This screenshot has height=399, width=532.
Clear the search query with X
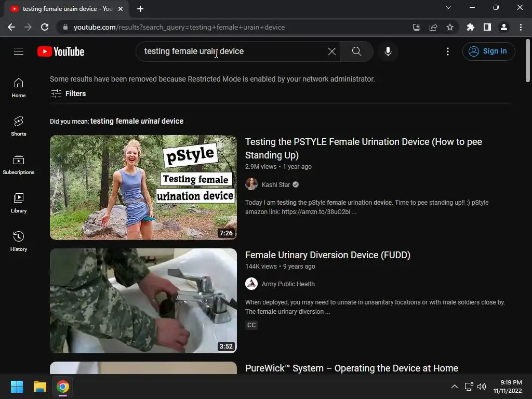[332, 51]
